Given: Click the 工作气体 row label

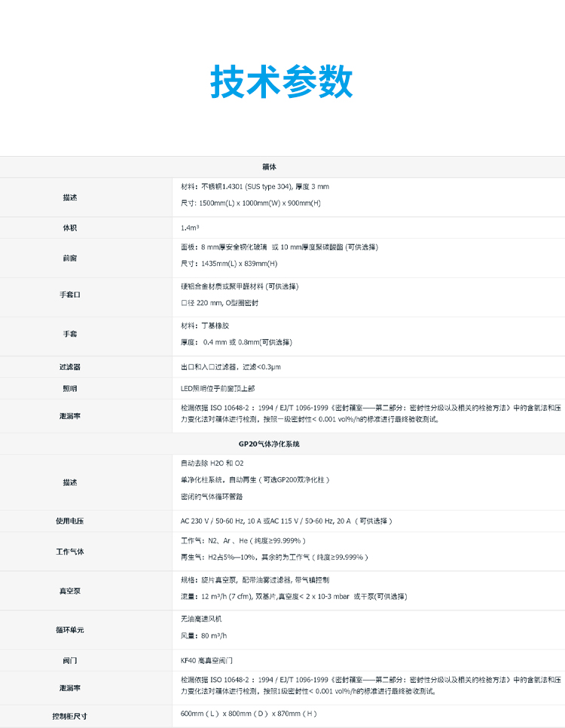Looking at the screenshot, I should 70,552.
